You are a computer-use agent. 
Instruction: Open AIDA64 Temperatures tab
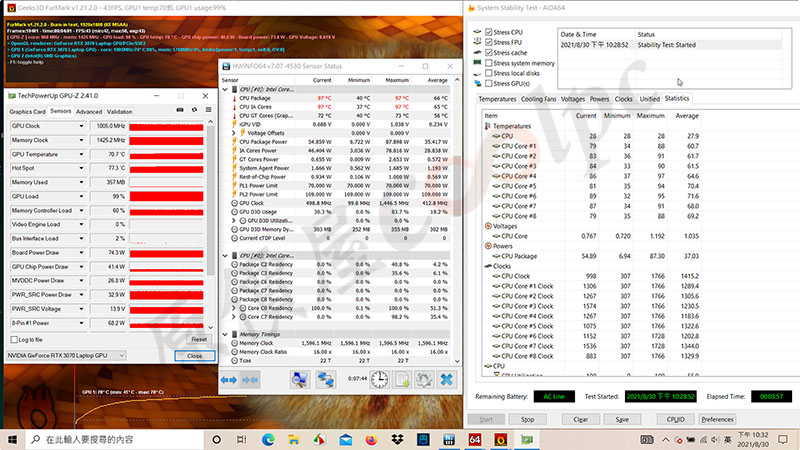pos(497,99)
